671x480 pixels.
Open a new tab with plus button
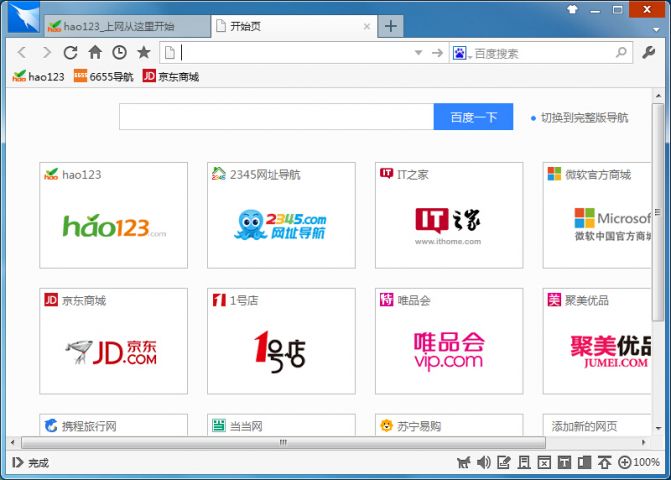[x=391, y=26]
